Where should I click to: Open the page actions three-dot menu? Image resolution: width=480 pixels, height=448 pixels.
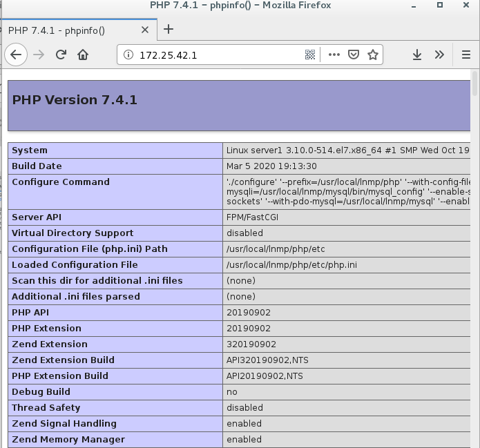334,55
